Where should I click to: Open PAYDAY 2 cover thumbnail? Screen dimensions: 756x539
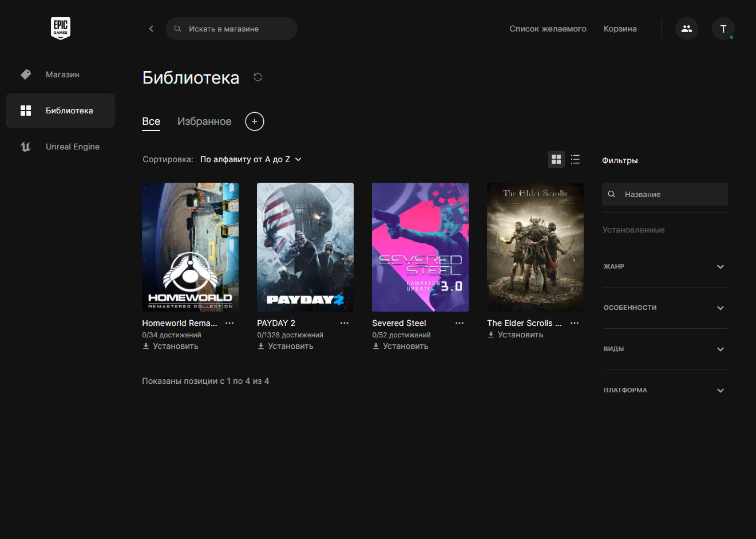pyautogui.click(x=305, y=247)
